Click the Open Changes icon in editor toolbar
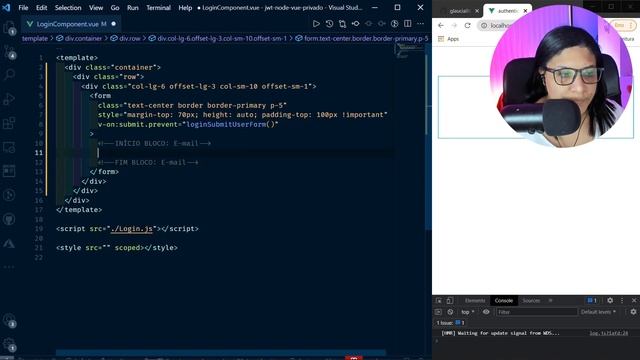Viewport: 640px width, 360px height. pos(342,24)
